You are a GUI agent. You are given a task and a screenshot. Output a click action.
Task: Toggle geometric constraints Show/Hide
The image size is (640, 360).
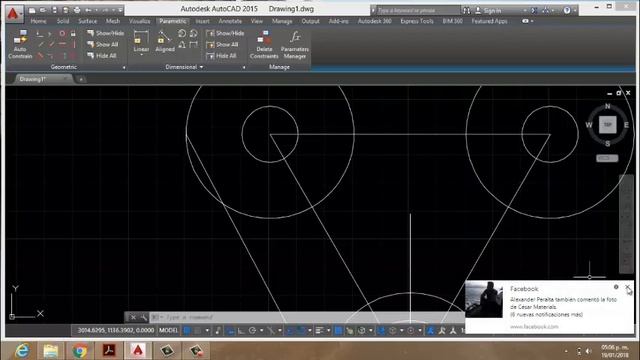coord(106,33)
